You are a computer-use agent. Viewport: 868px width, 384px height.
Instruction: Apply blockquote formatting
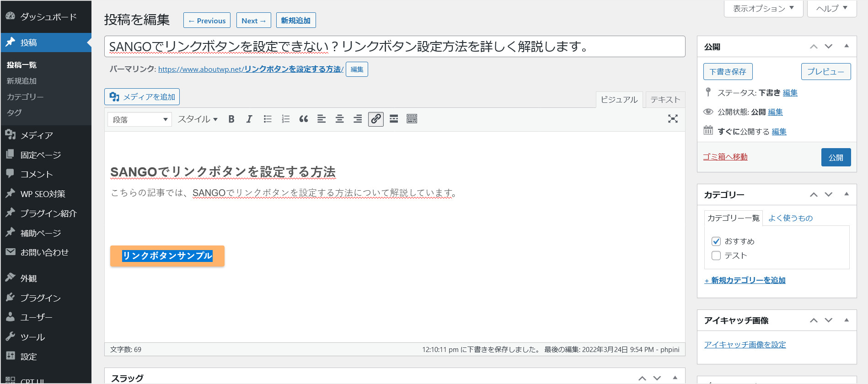[304, 119]
